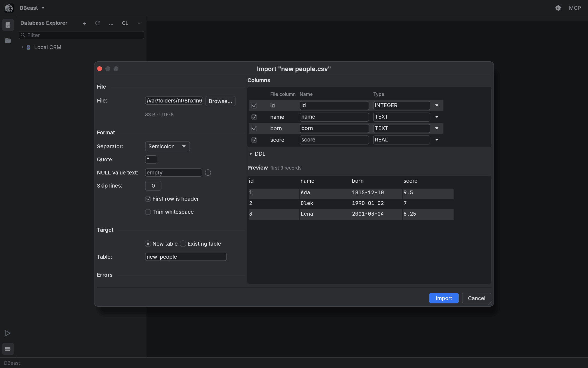Open the MCP panel
The height and width of the screenshot is (368, 588).
click(x=575, y=8)
